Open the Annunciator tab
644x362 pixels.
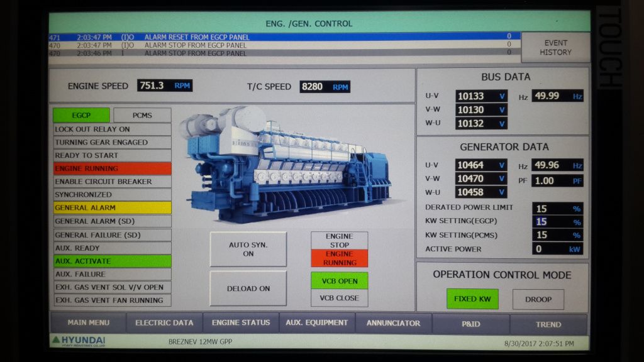(394, 323)
